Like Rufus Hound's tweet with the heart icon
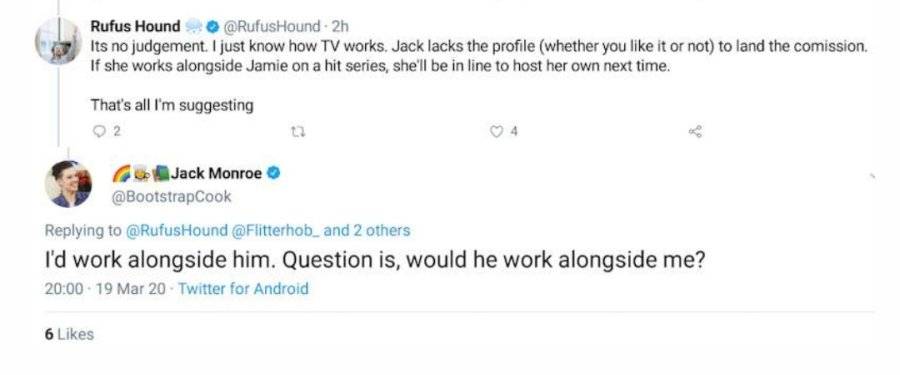The image size is (900, 375). tap(496, 132)
